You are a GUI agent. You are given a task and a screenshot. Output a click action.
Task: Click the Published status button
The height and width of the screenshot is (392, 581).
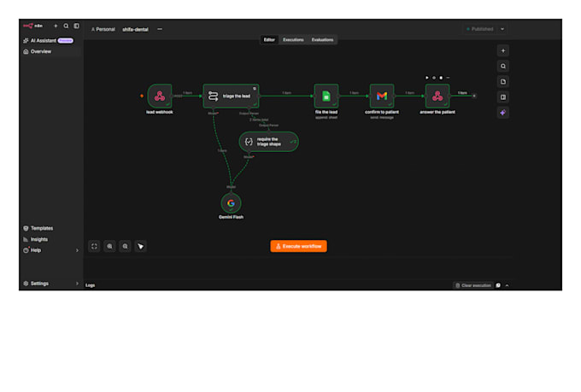[480, 29]
